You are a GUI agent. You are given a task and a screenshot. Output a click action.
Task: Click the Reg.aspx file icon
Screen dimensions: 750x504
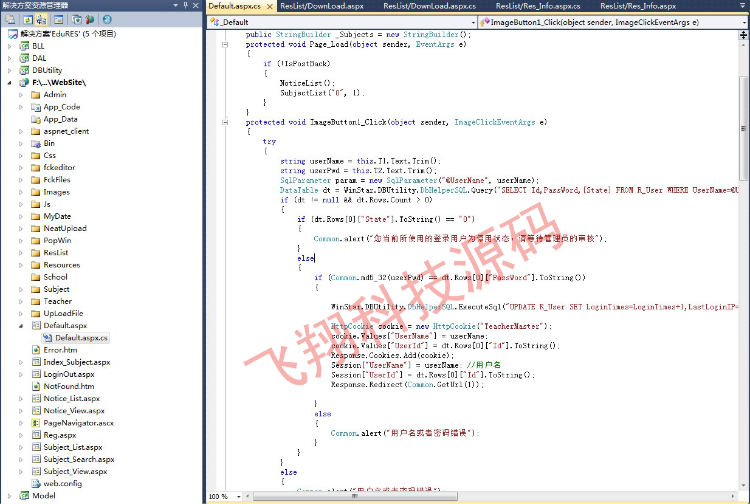(35, 435)
